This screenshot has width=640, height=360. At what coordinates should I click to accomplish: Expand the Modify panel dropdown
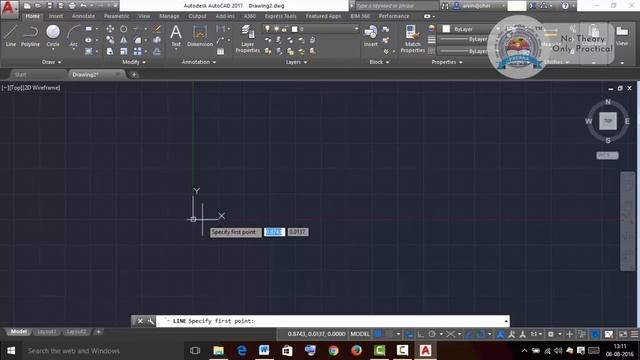[134, 62]
